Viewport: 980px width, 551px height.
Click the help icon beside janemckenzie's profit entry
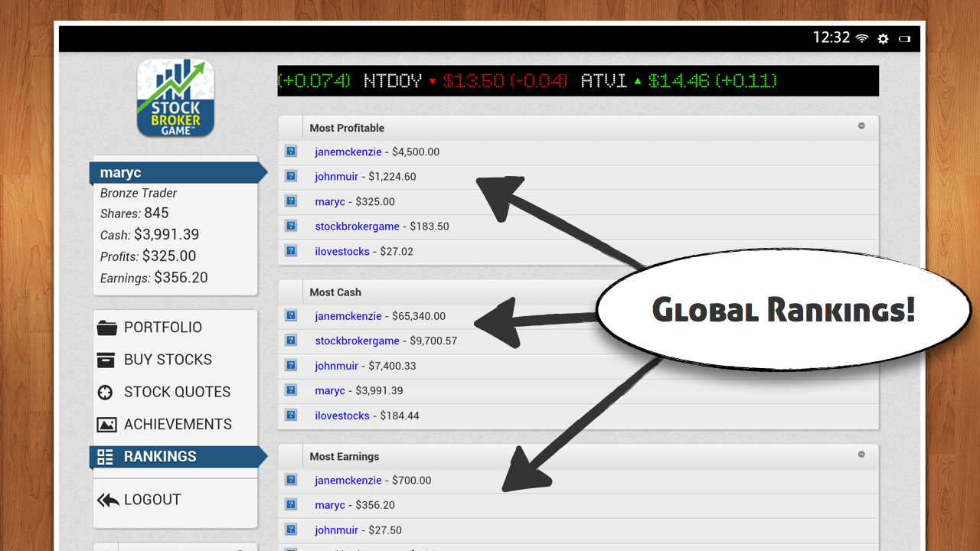[x=291, y=151]
